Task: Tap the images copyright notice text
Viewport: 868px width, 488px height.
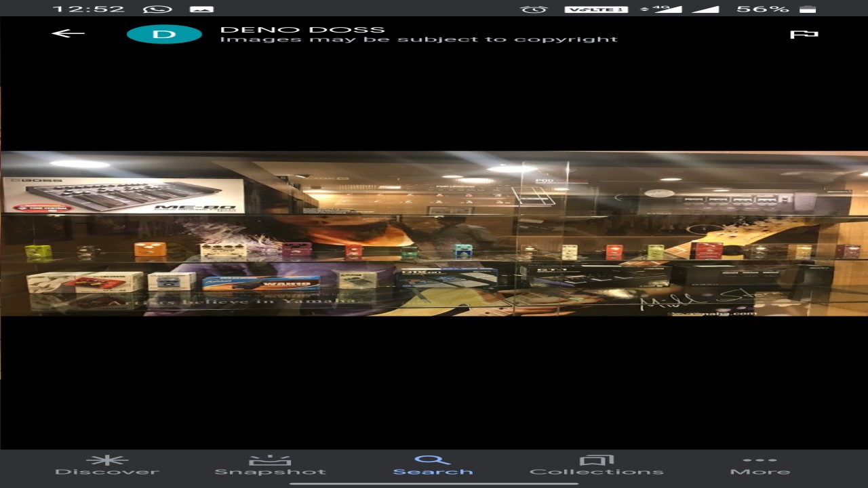Action: [x=418, y=39]
